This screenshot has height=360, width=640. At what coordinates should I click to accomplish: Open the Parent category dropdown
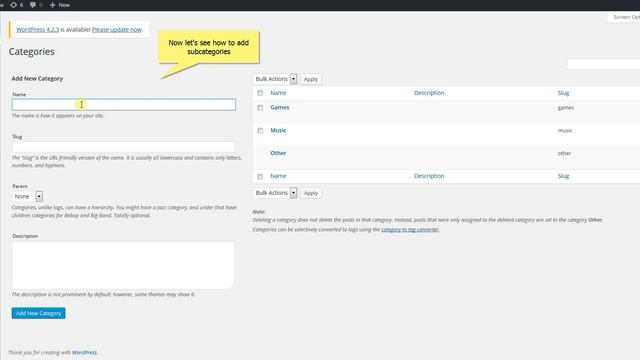point(27,196)
